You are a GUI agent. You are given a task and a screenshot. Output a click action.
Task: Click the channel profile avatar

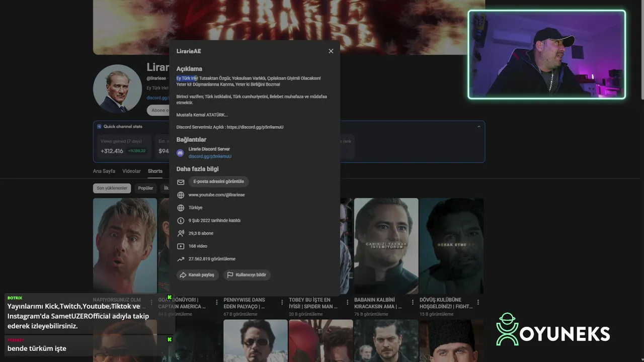tap(117, 88)
